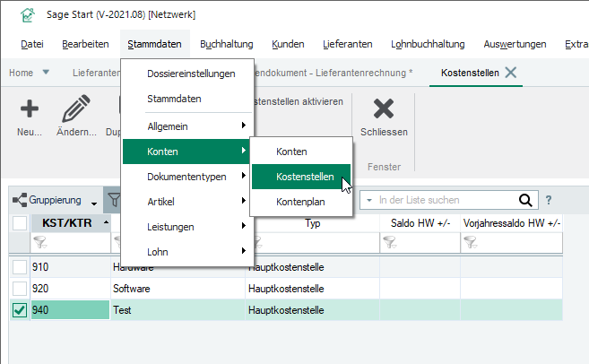
Task: Click the Ändern pencil icon
Action: point(76,108)
